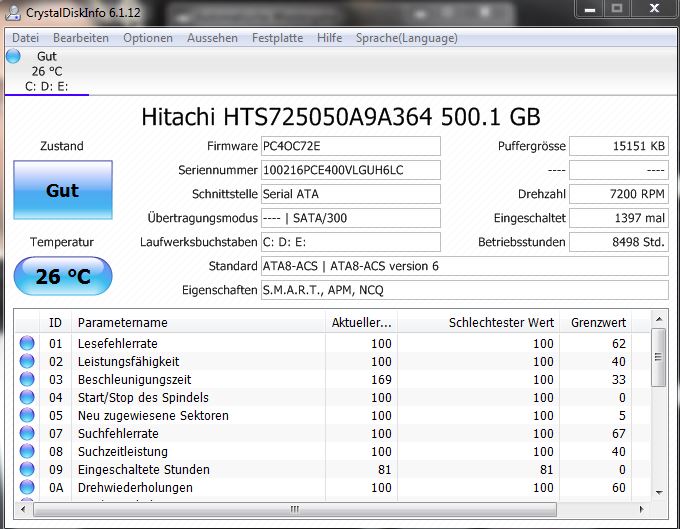Select the Neu zugewiesene Sektoren row
This screenshot has height=529, width=680.
[333, 415]
